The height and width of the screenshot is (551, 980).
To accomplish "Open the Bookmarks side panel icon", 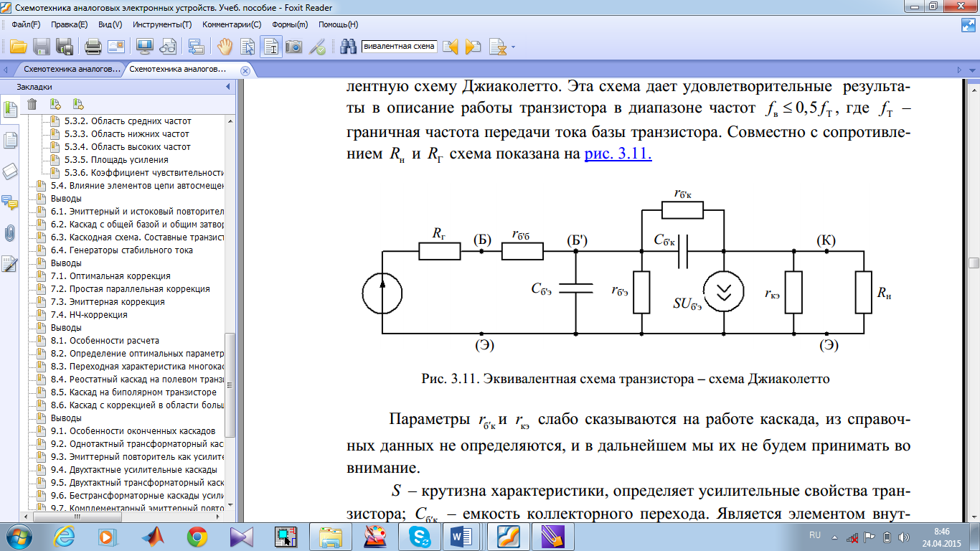I will (x=10, y=110).
